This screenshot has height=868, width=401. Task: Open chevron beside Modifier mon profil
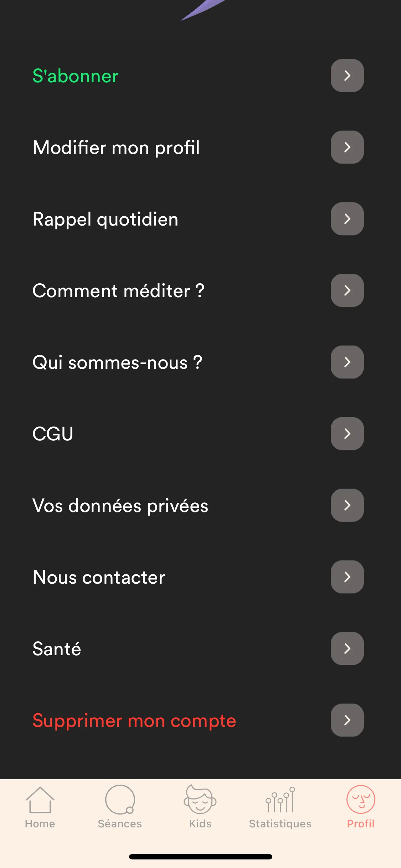pos(347,147)
